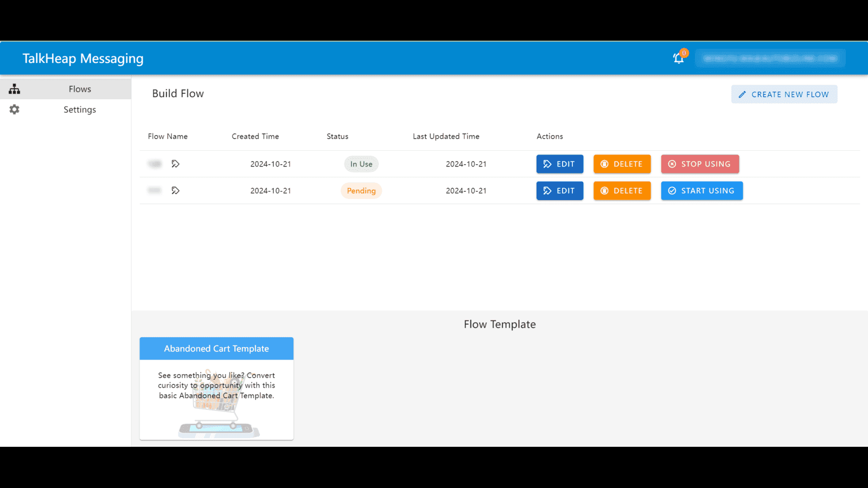Delete the Pending flow

pos(622,191)
